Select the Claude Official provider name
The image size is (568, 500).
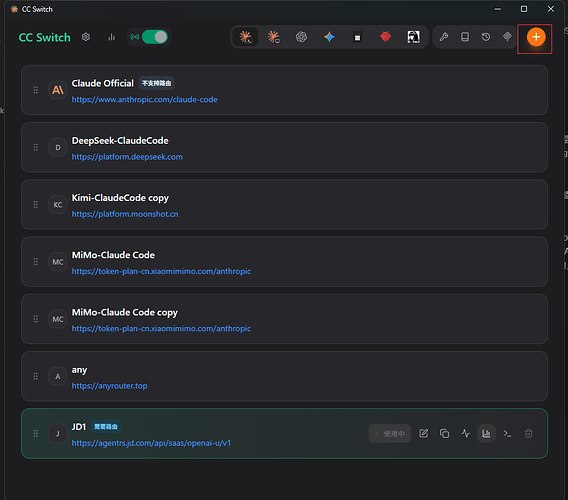(103, 83)
